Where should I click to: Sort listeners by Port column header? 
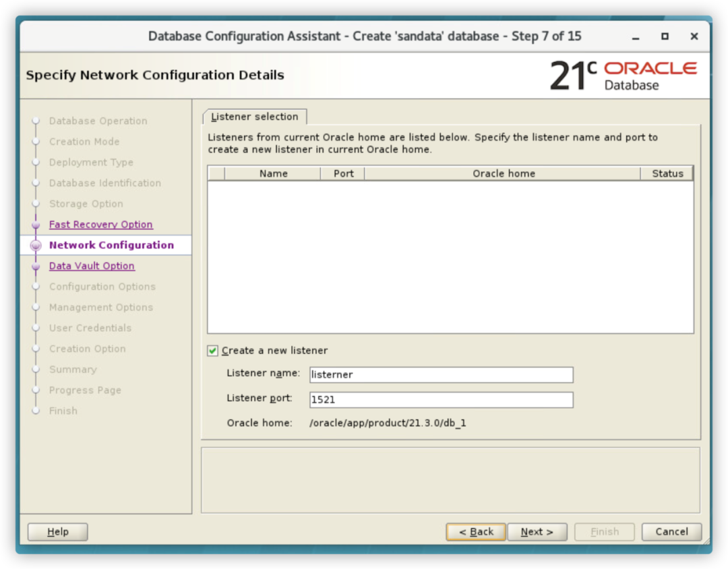click(343, 174)
